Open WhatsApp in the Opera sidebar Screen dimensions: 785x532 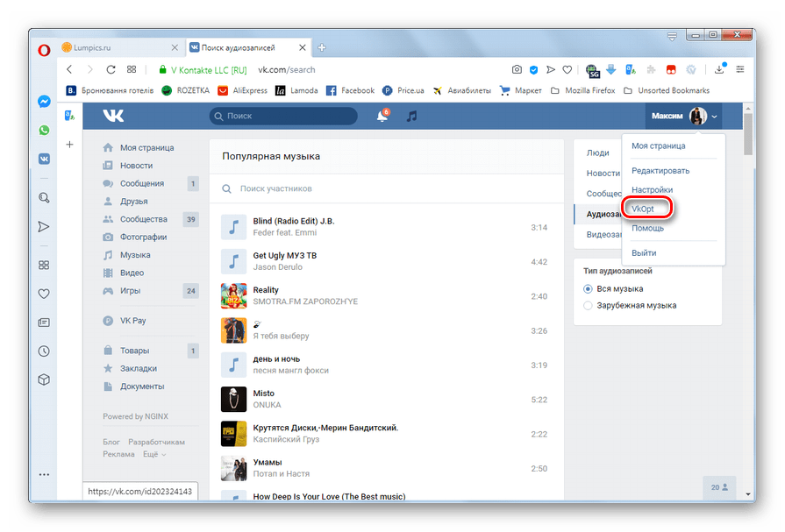click(44, 130)
